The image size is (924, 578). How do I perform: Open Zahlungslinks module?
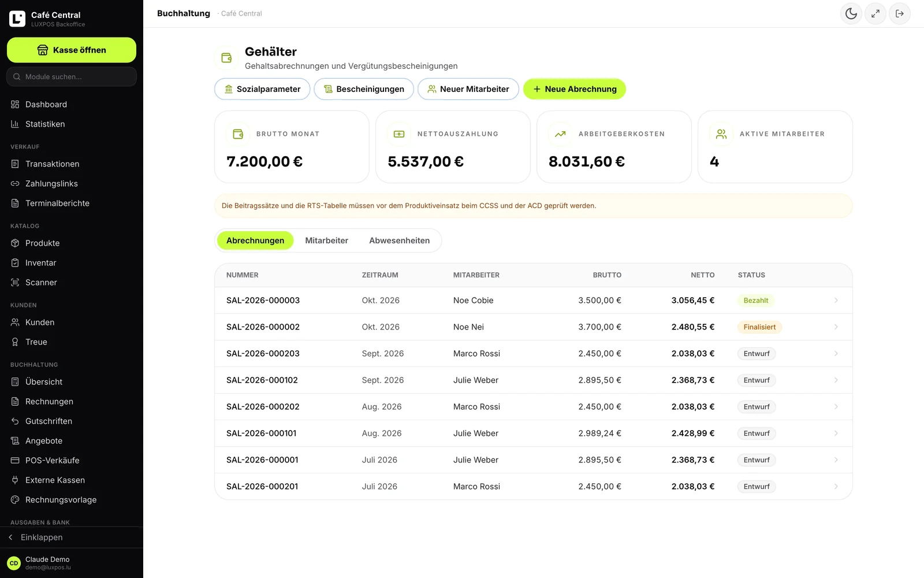coord(72,183)
